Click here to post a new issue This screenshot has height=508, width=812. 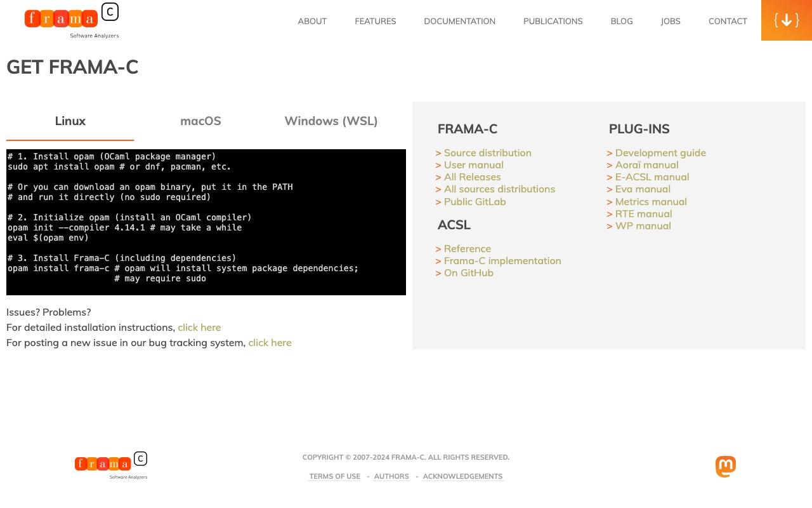[270, 342]
